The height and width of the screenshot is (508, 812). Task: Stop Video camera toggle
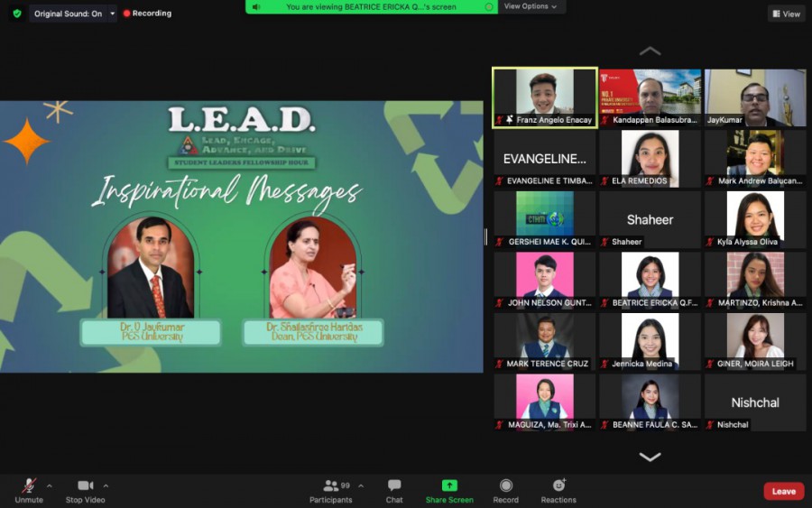(86, 485)
